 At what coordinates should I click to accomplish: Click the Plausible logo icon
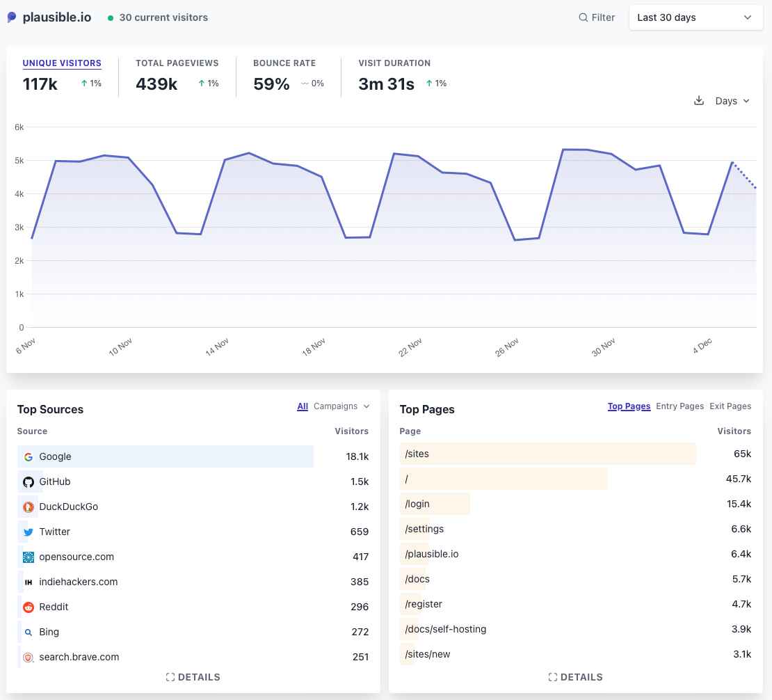click(x=13, y=17)
